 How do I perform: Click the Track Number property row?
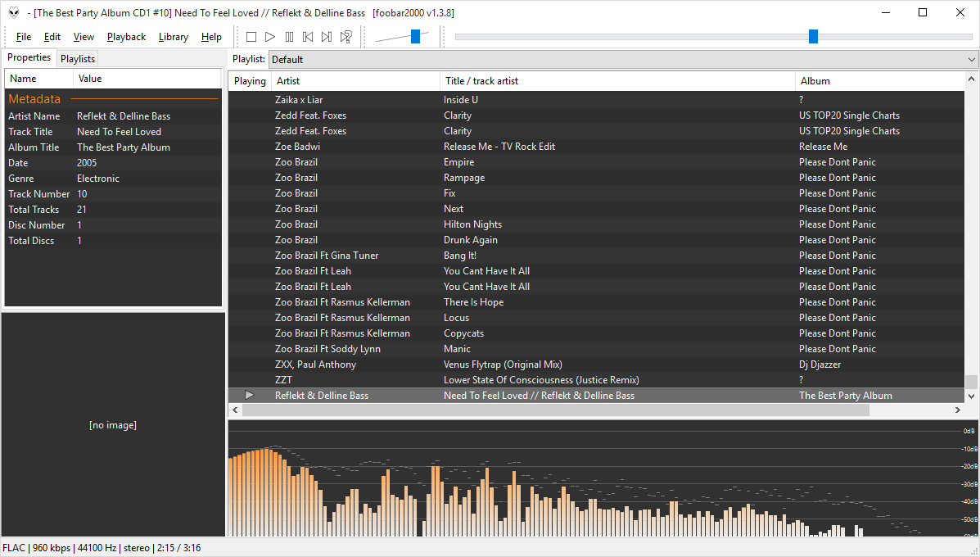pos(113,194)
